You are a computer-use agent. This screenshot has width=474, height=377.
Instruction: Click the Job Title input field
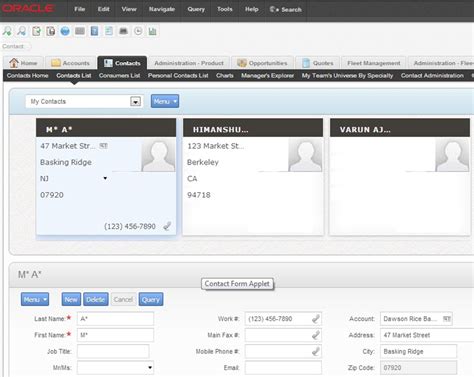tap(113, 351)
